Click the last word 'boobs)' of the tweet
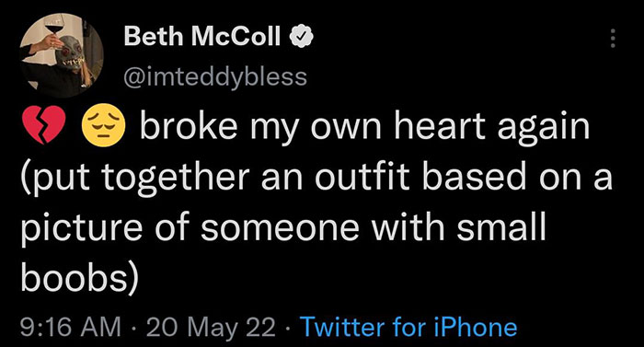This screenshot has width=644, height=347. tap(79, 275)
